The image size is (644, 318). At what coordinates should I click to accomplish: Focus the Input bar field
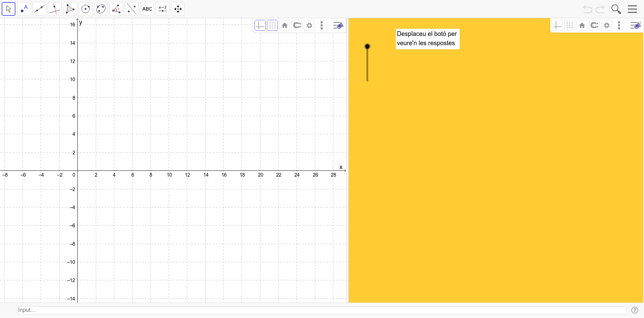point(321,310)
